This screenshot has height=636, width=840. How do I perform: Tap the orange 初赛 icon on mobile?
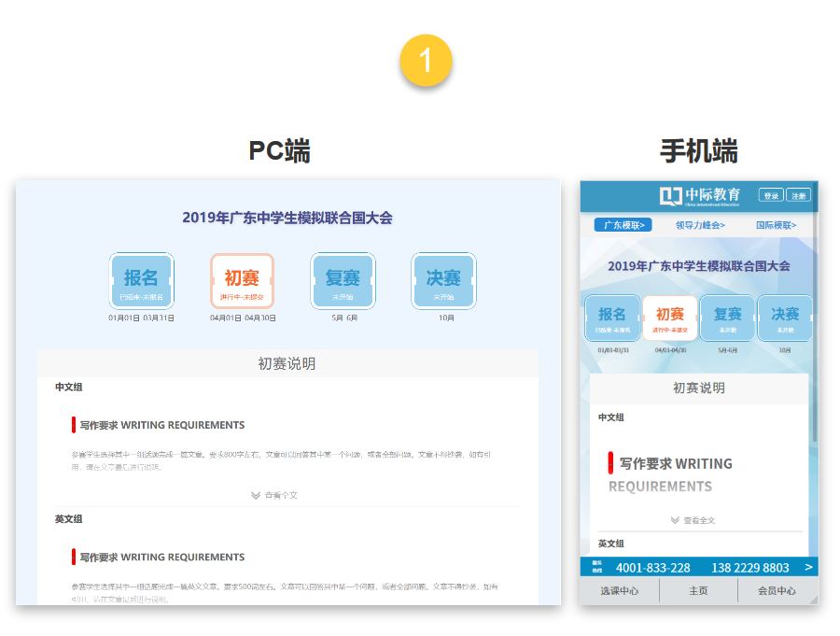[669, 318]
